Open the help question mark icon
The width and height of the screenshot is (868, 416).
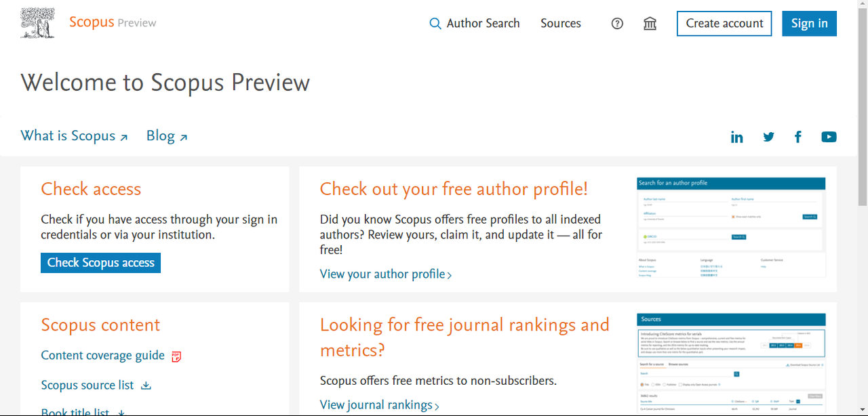pos(617,24)
